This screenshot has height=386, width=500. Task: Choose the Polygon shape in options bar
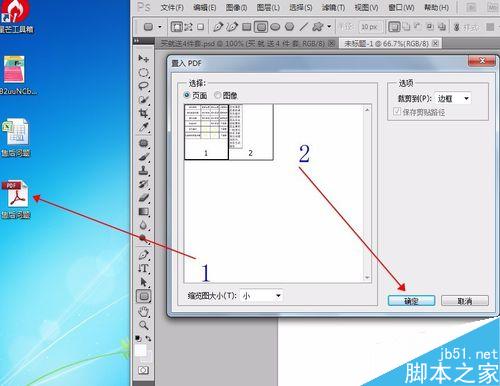pos(289,27)
